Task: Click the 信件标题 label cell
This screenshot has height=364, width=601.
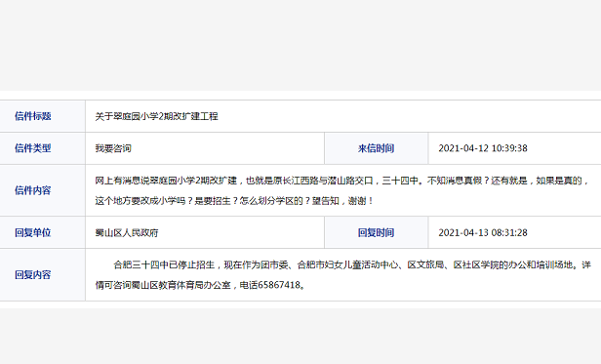Action: [42, 116]
